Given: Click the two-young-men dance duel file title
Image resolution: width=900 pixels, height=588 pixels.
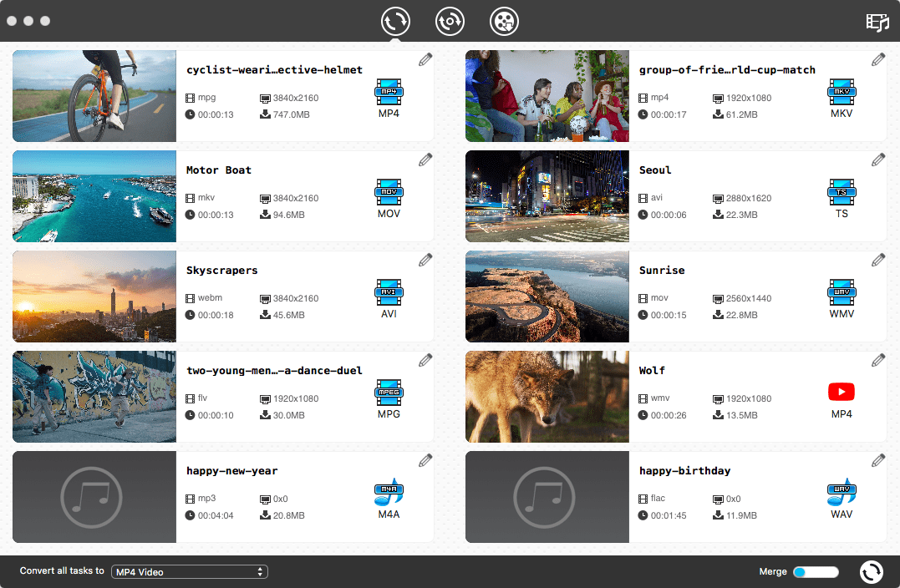Looking at the screenshot, I should [x=274, y=370].
